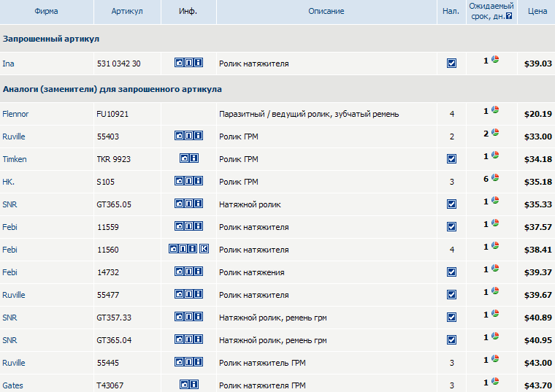Click the 'i' info icon for Ina 531 0342 30
Viewport: 555px width, 392px height.
click(x=199, y=63)
